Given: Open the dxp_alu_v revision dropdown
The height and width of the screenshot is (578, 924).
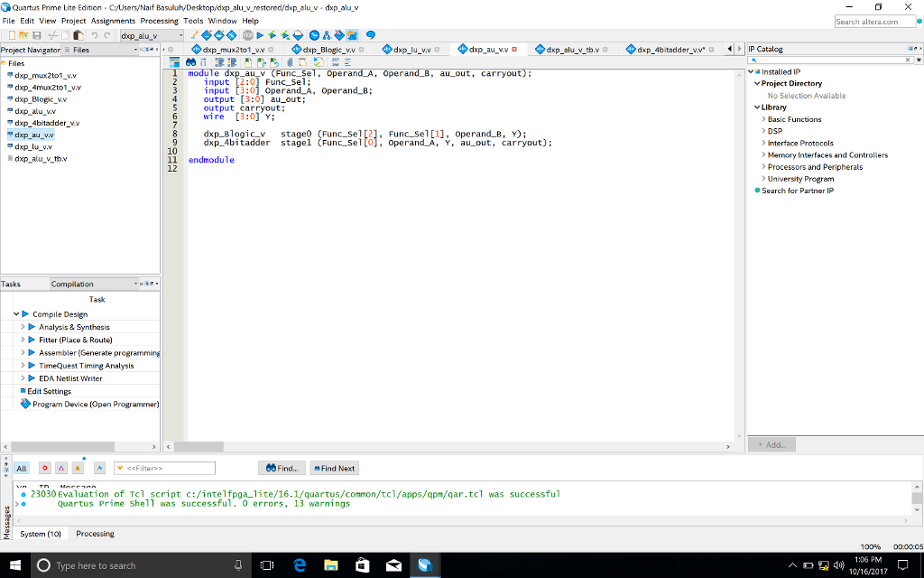Looking at the screenshot, I should click(x=180, y=34).
